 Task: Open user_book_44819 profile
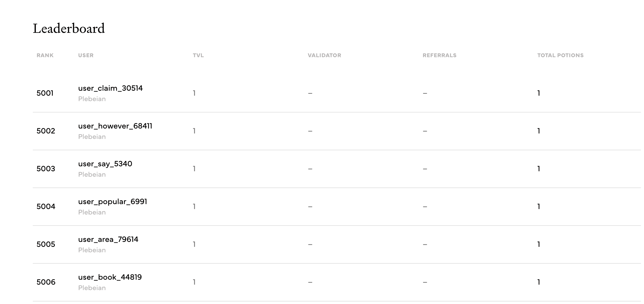(x=110, y=278)
